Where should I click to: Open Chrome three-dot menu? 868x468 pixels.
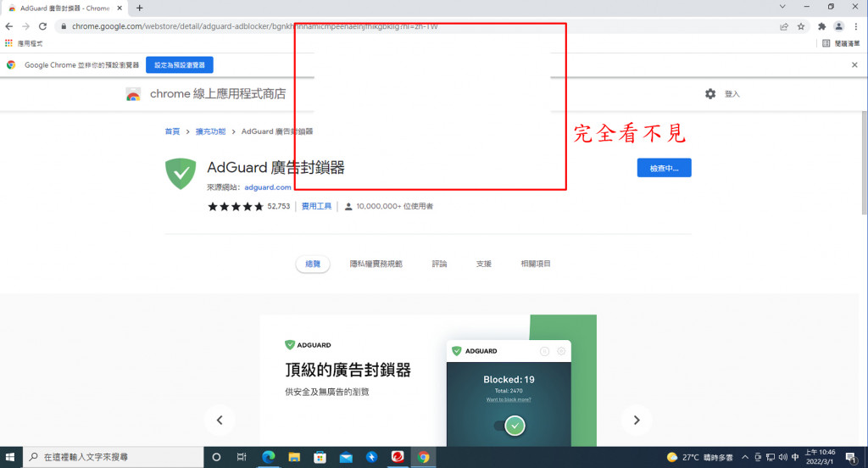856,26
